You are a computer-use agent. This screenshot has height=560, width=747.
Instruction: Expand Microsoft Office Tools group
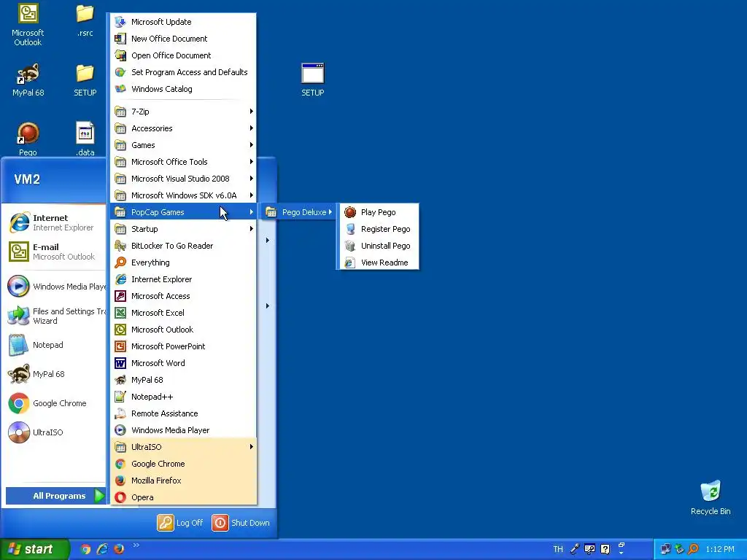click(x=184, y=162)
